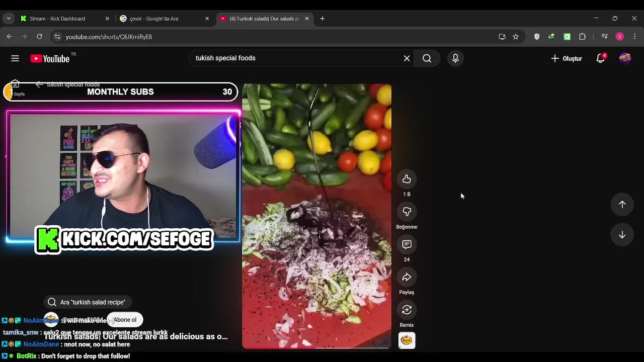Open the sound thumbnail below Remix
Viewport: 644px width, 362px height.
click(407, 340)
